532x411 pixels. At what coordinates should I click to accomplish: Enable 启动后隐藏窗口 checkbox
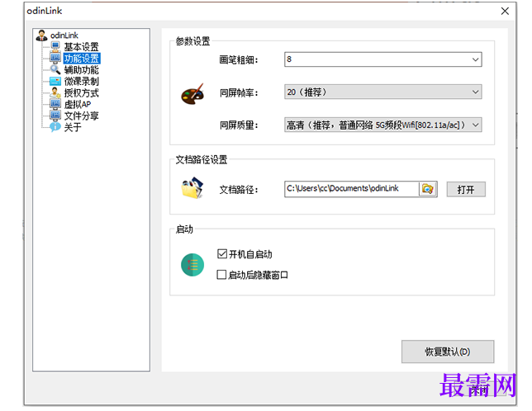[221, 275]
